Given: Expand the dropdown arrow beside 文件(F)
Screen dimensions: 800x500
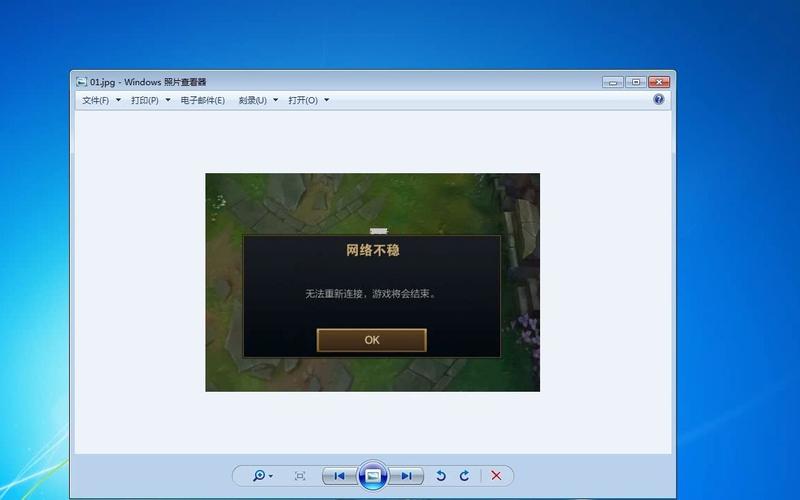Looking at the screenshot, I should (x=118, y=100).
